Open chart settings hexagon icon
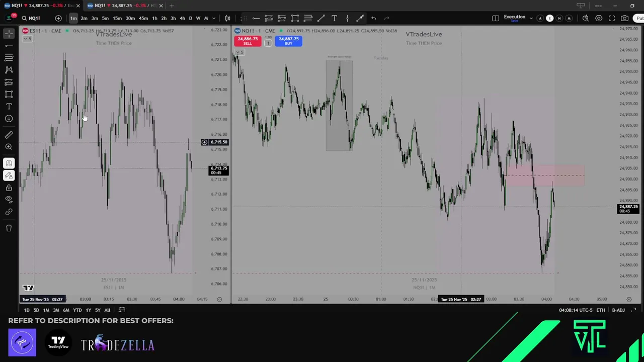This screenshot has height=362, width=644. tap(599, 18)
